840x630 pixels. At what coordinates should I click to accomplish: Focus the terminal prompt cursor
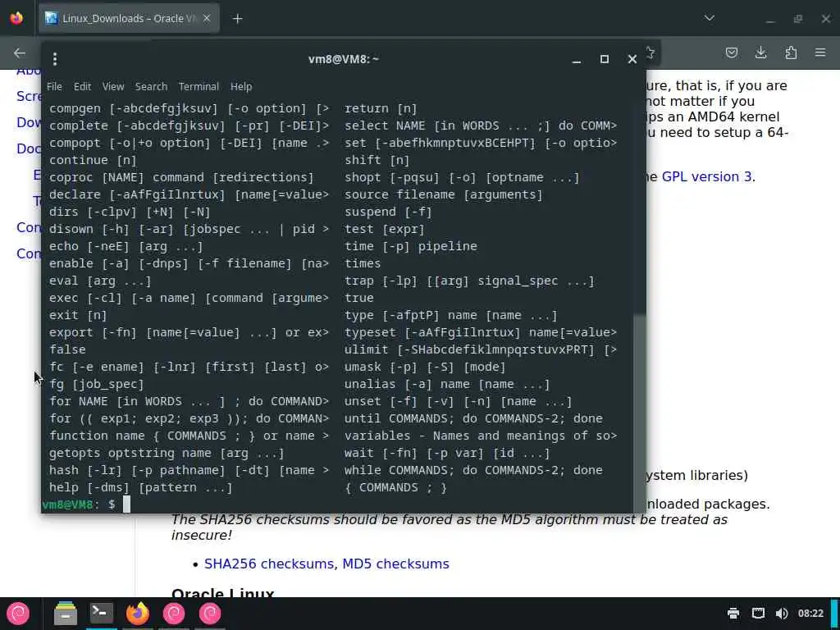[x=126, y=504]
